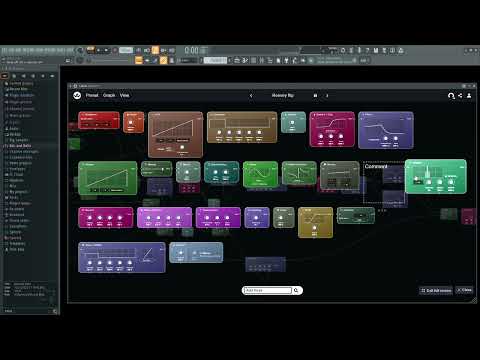Click the preset name in plugin header
Viewport: 480px width, 360px height.
click(x=283, y=95)
